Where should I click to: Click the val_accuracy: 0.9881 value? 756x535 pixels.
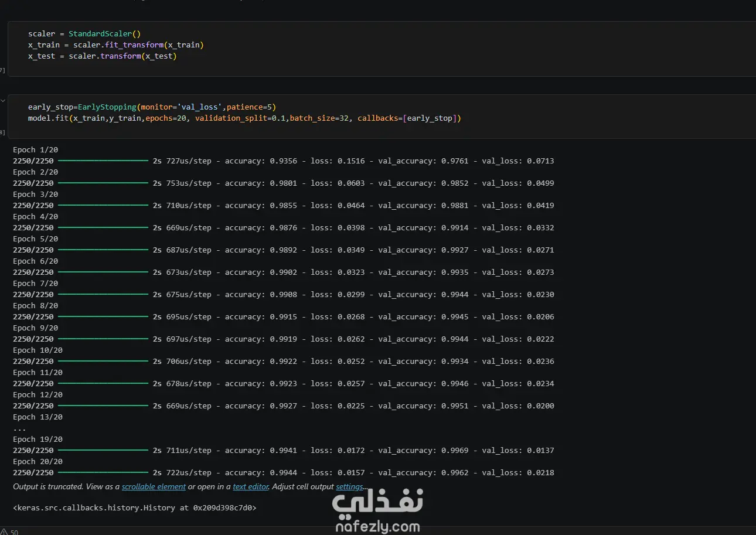point(423,206)
